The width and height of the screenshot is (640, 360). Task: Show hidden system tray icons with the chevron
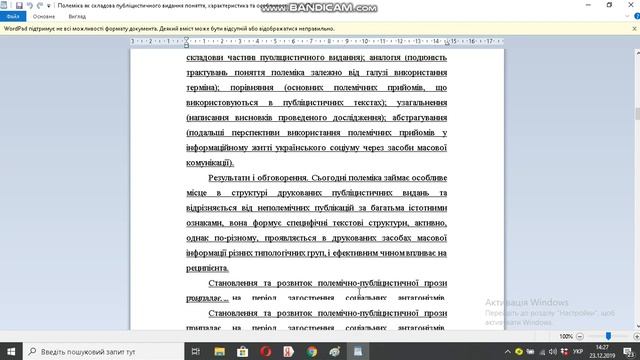pos(507,351)
